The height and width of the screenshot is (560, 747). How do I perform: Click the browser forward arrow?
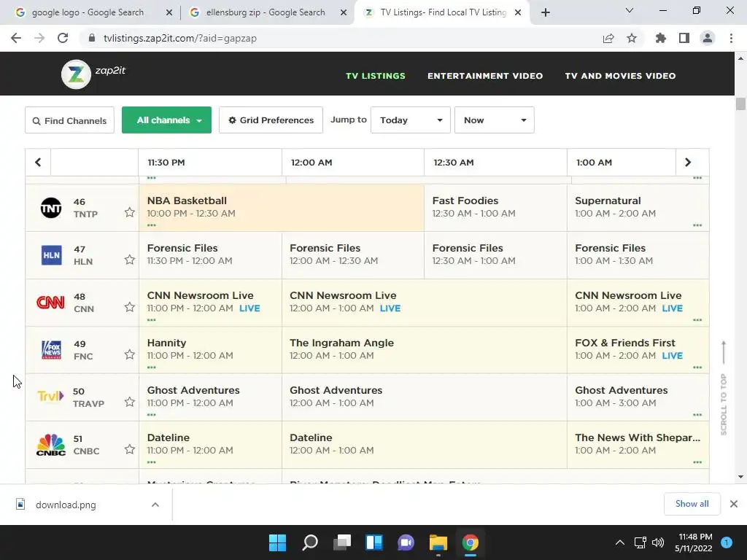click(x=39, y=38)
